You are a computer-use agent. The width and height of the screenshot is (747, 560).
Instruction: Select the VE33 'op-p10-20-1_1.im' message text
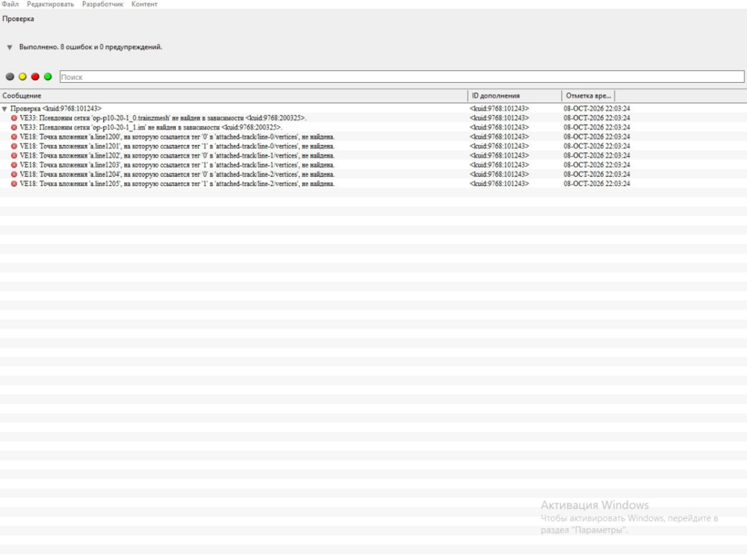[x=151, y=128]
